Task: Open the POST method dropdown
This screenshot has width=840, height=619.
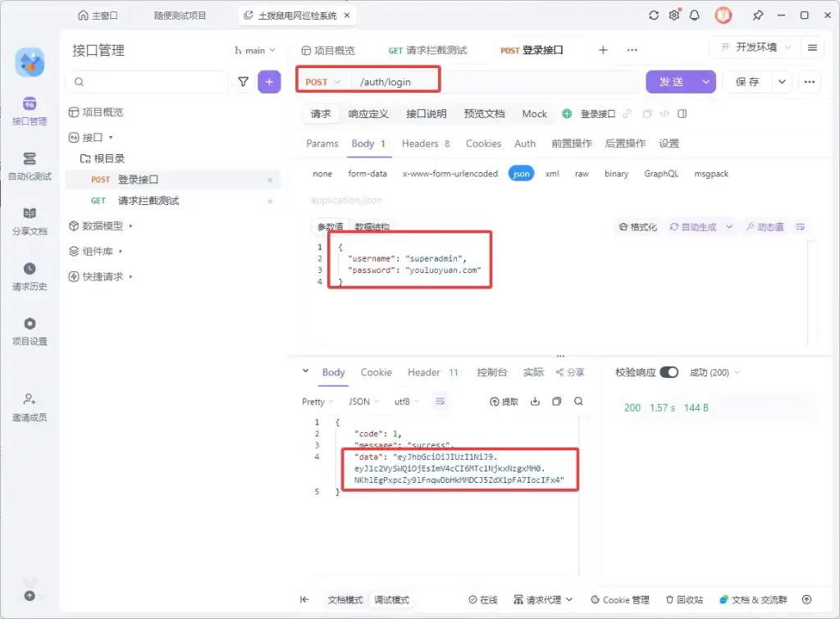Action: (x=322, y=82)
